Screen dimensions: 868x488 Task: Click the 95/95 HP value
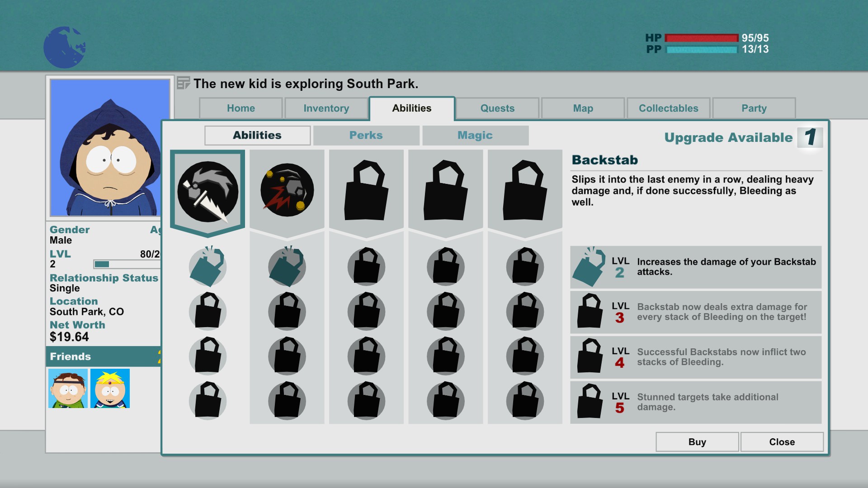pos(755,38)
